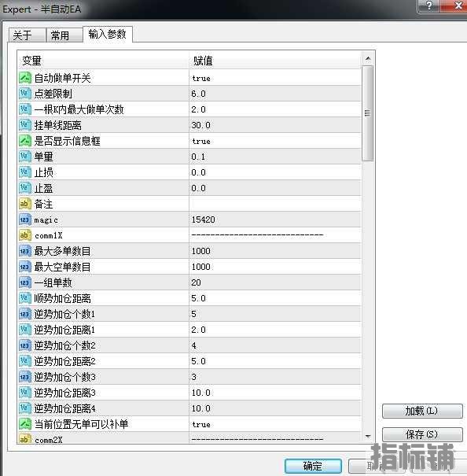Click the integer icon beside 逆势加仓个数2

pos(25,345)
